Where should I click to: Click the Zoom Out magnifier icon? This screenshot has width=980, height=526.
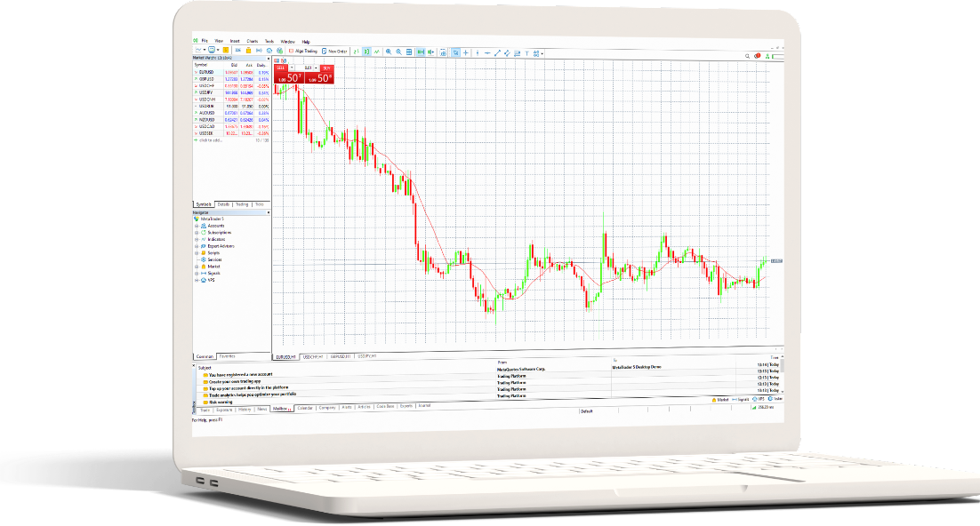coord(398,52)
